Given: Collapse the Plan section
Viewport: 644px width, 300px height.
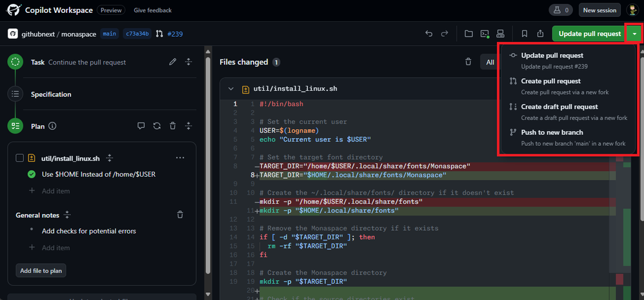Looking at the screenshot, I should click(x=188, y=126).
